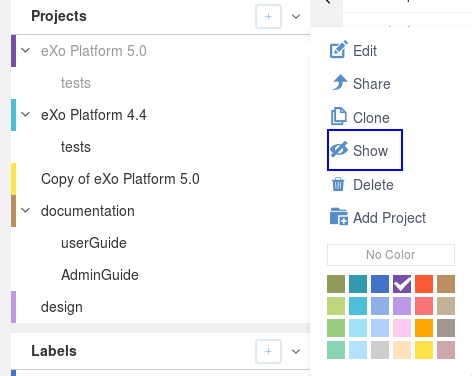This screenshot has height=376, width=472.
Task: Select Copy of eXo Platform 5.0 project
Action: [x=120, y=179]
